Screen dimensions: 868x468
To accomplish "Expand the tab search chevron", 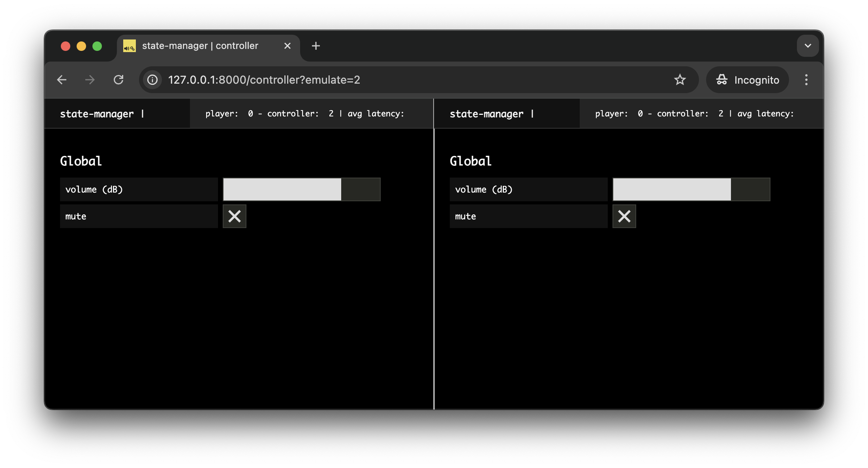I will [808, 46].
